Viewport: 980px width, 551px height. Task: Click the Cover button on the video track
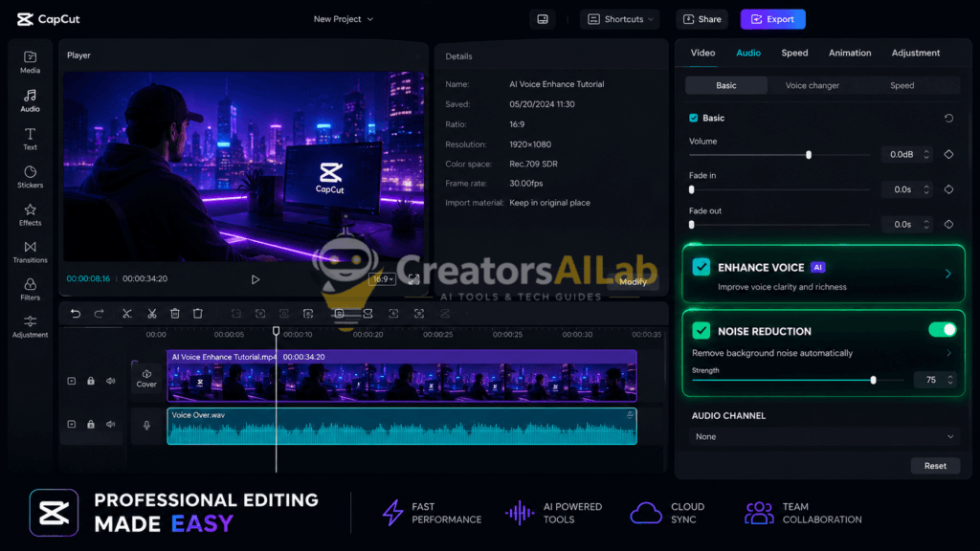tap(146, 379)
